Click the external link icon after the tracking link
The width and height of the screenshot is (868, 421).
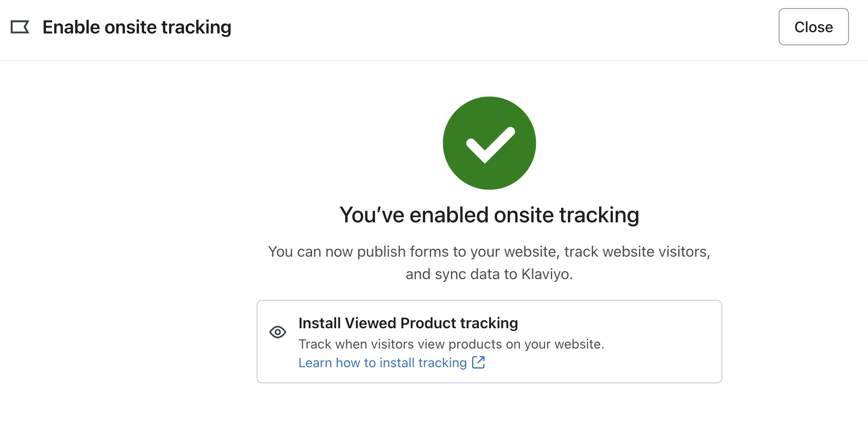click(479, 363)
